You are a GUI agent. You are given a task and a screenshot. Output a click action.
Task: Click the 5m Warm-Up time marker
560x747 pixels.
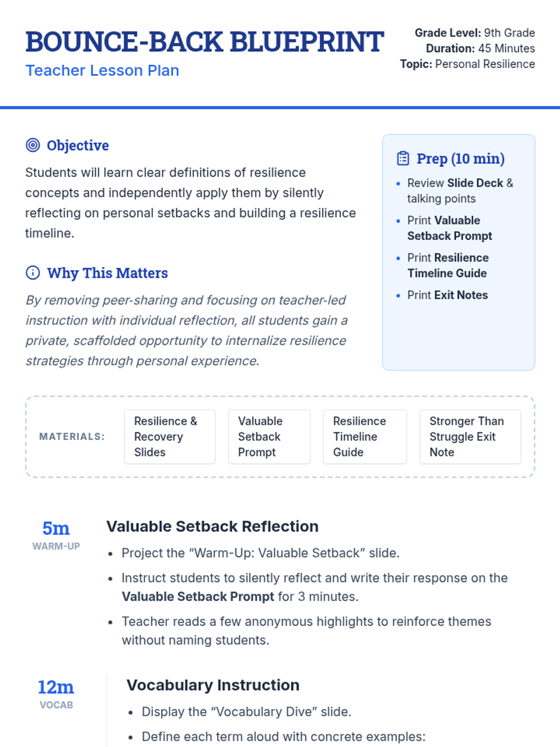point(56,535)
